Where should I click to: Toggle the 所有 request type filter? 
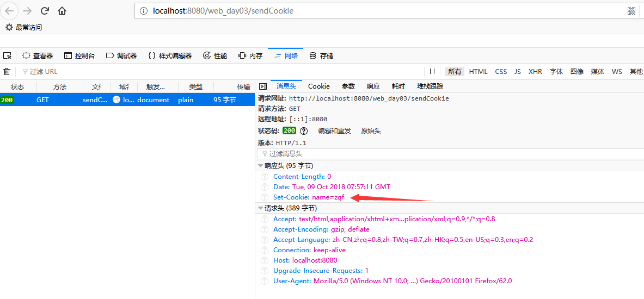tap(455, 71)
